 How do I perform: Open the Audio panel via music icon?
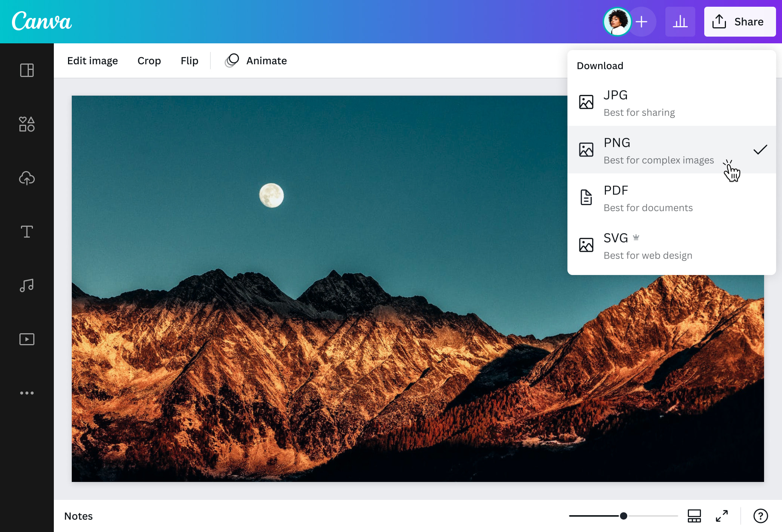point(27,285)
